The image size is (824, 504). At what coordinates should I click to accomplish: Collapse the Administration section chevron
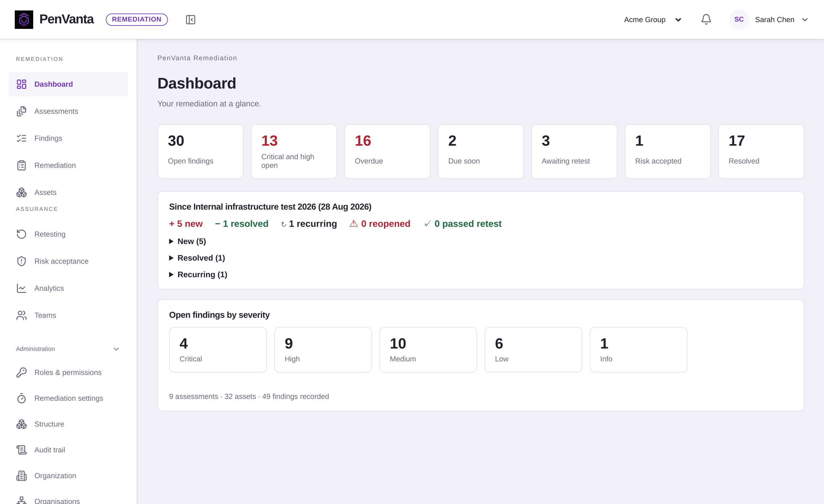(117, 349)
